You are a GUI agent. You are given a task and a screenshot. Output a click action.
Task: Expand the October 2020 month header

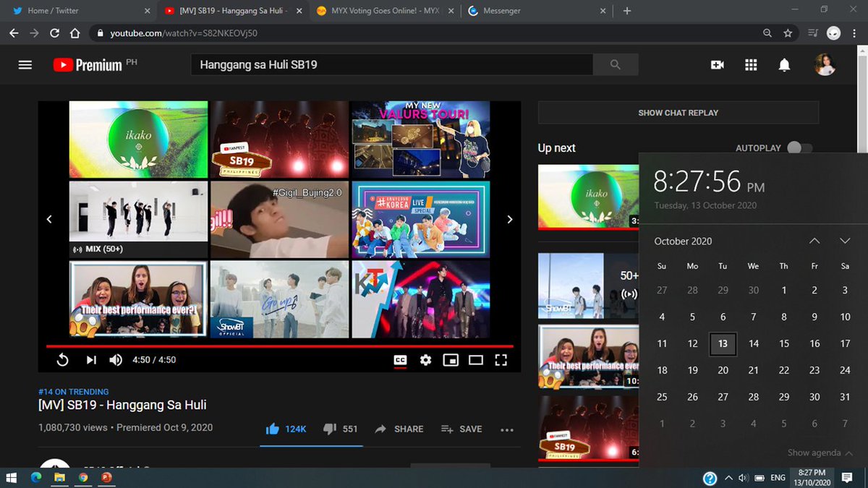tap(684, 241)
